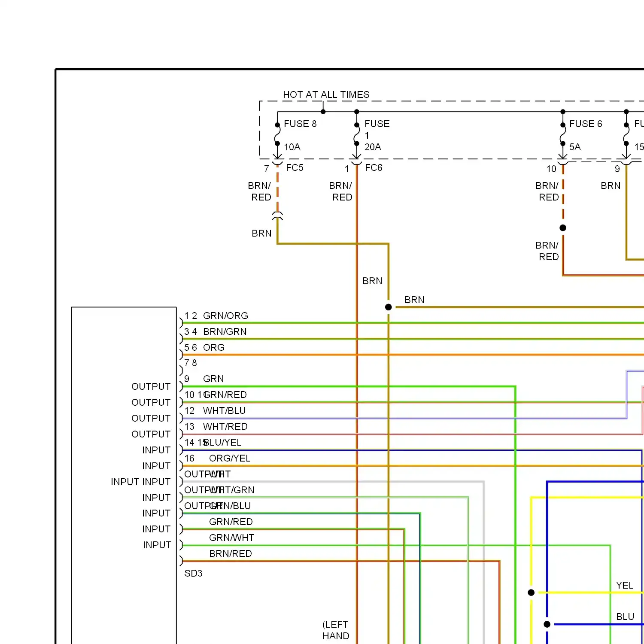This screenshot has width=644, height=644.
Task: Select the YEL wire label
Action: click(x=625, y=585)
